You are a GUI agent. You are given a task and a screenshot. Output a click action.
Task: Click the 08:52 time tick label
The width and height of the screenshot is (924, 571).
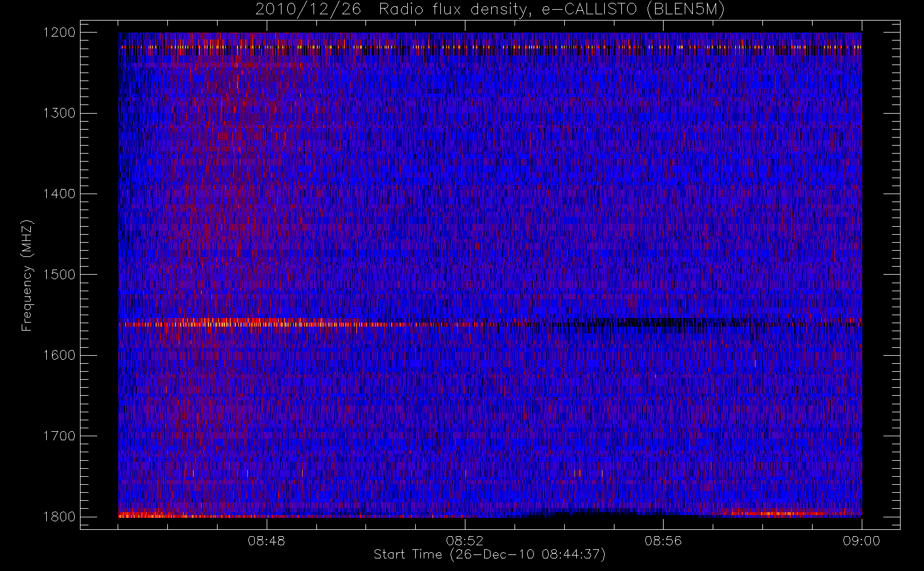click(465, 541)
